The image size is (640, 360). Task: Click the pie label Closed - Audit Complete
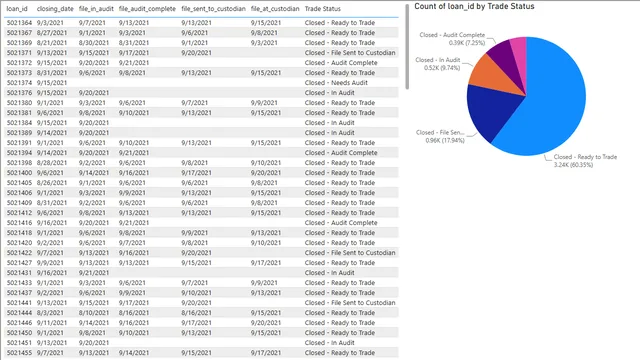pos(452,35)
